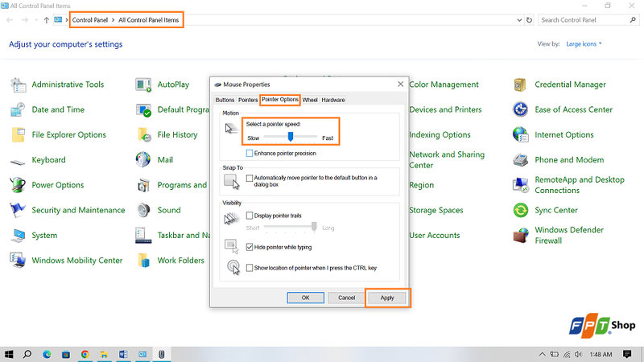Click the Windows Start button
Screen dimensions: 644x362
pos(9,354)
